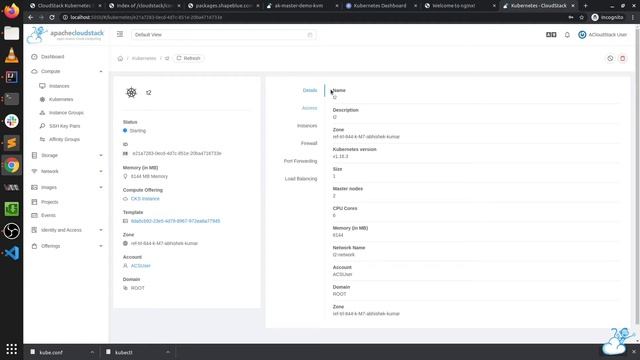Copy the cluster ID barcode icon
Viewport: 640px width, 360px height.
(125, 153)
